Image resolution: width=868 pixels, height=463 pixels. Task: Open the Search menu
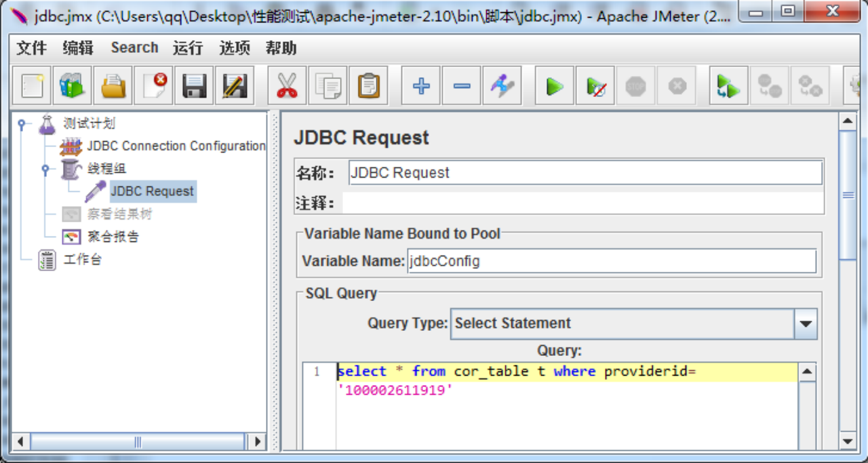pyautogui.click(x=134, y=48)
